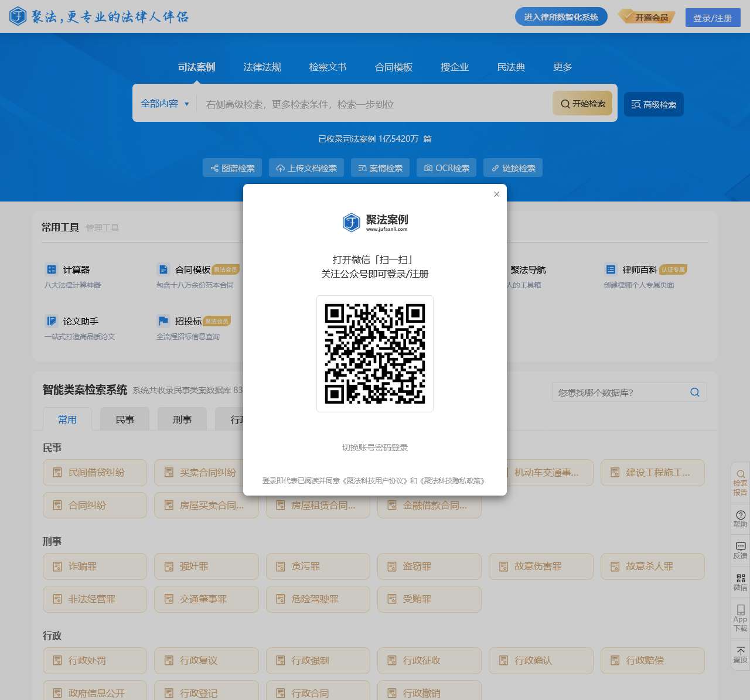The height and width of the screenshot is (700, 750).
Task: Click the 开始检索 search button
Action: coord(582,103)
